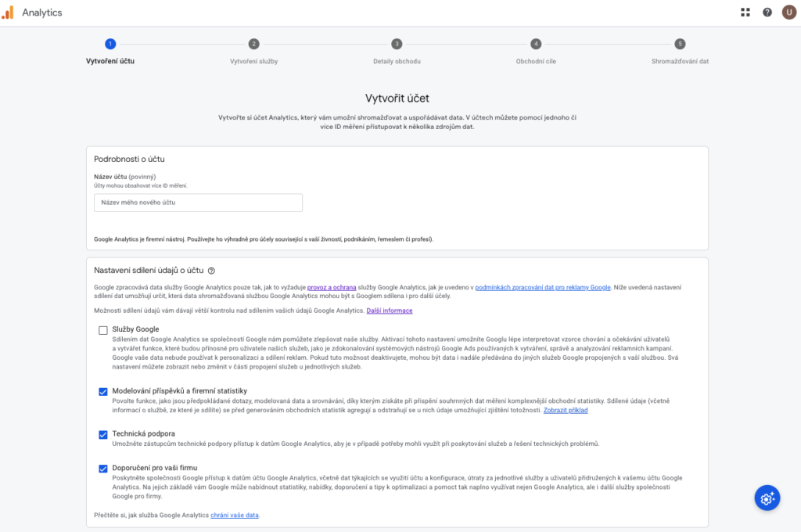Click the help icon beside Nastavení sdílení údajů
This screenshot has width=801, height=532.
212,271
